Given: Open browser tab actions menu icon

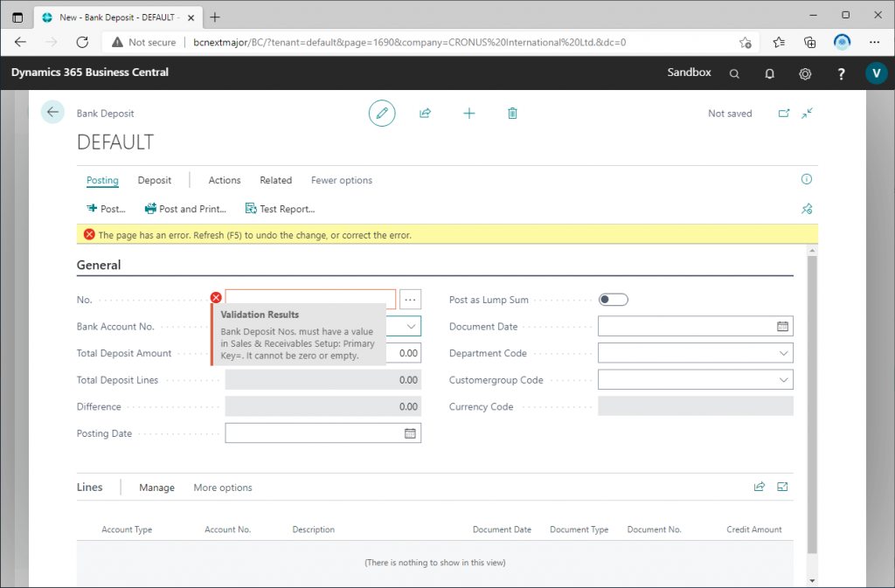Looking at the screenshot, I should pos(17,17).
